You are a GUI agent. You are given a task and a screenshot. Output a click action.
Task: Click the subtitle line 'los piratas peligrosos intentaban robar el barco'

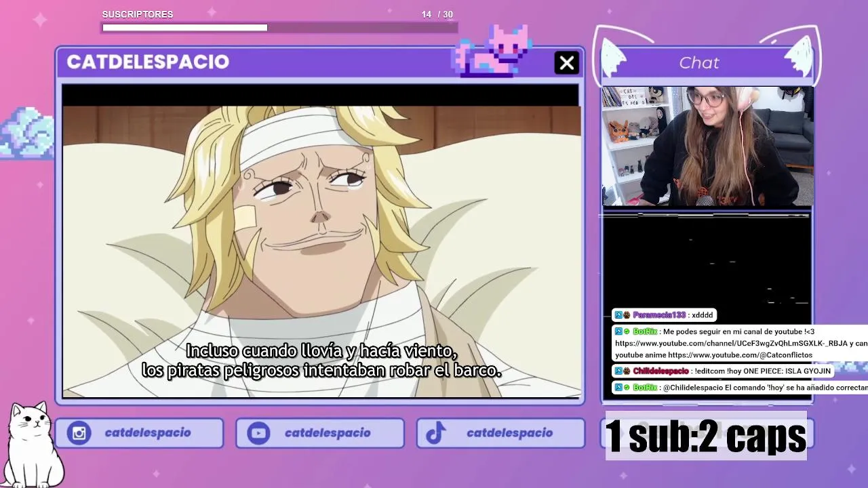(x=321, y=371)
